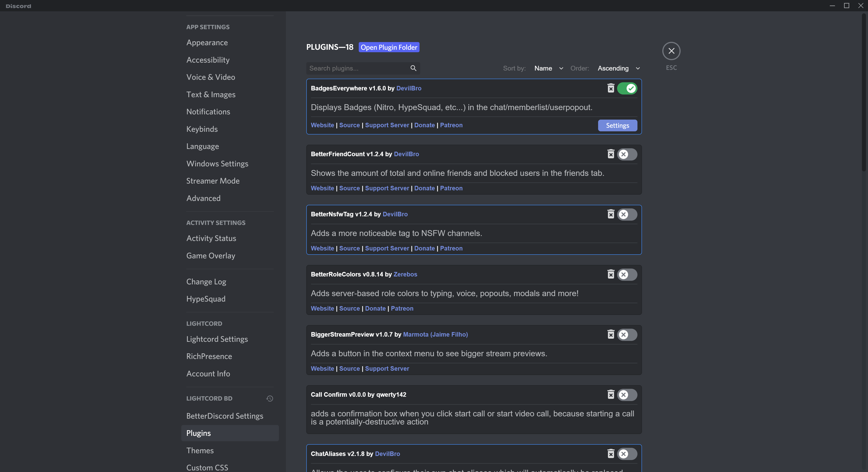This screenshot has height=472, width=868.
Task: Delete the BiggerStreamPreview plugin
Action: coord(611,334)
